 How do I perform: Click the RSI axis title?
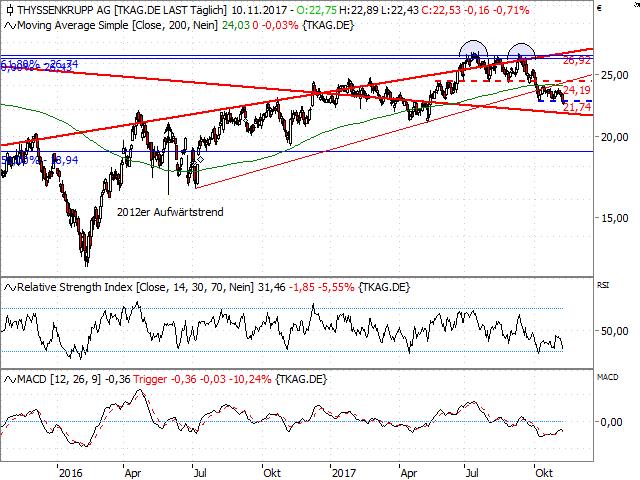603,285
